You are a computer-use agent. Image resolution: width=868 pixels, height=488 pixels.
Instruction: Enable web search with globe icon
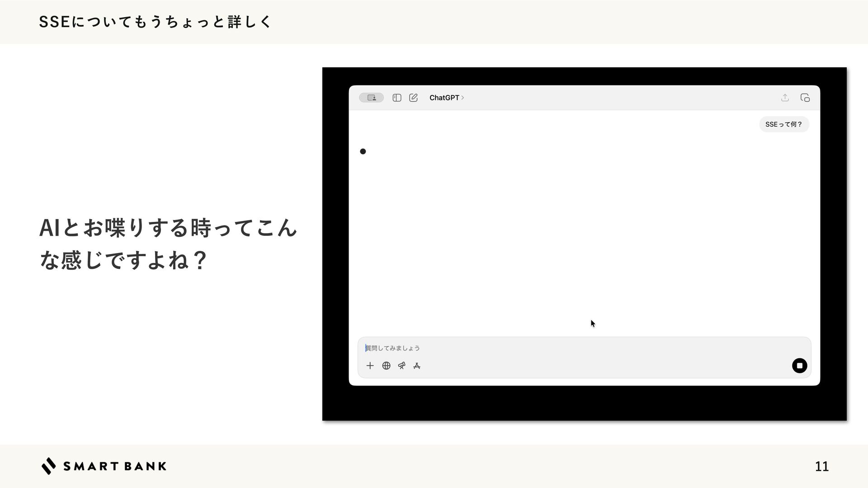(386, 366)
